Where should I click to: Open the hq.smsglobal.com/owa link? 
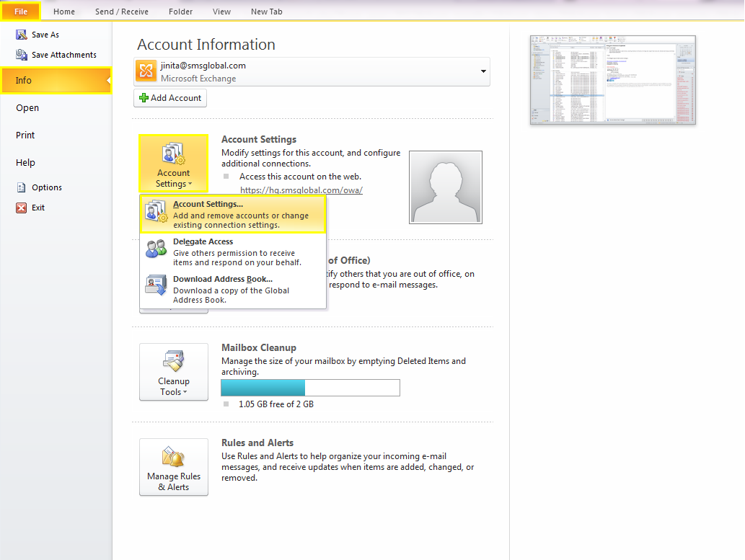(x=301, y=190)
